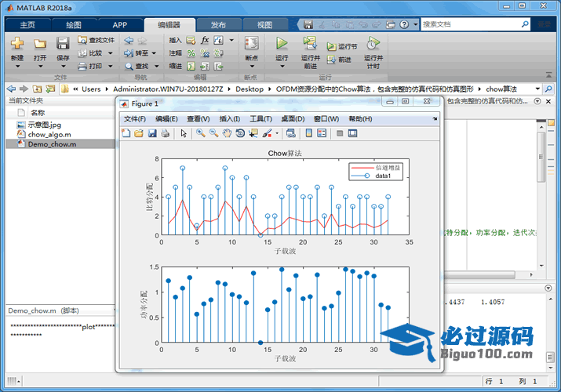This screenshot has height=392, width=561.
Task: Open the address bar path dropdown
Action: tap(537, 89)
